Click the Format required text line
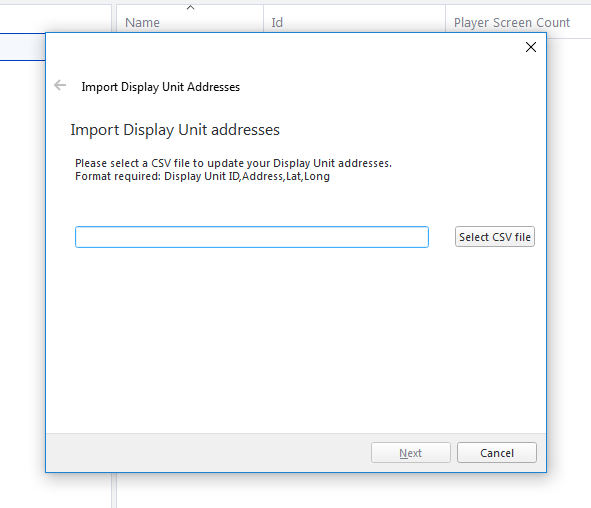 (202, 176)
